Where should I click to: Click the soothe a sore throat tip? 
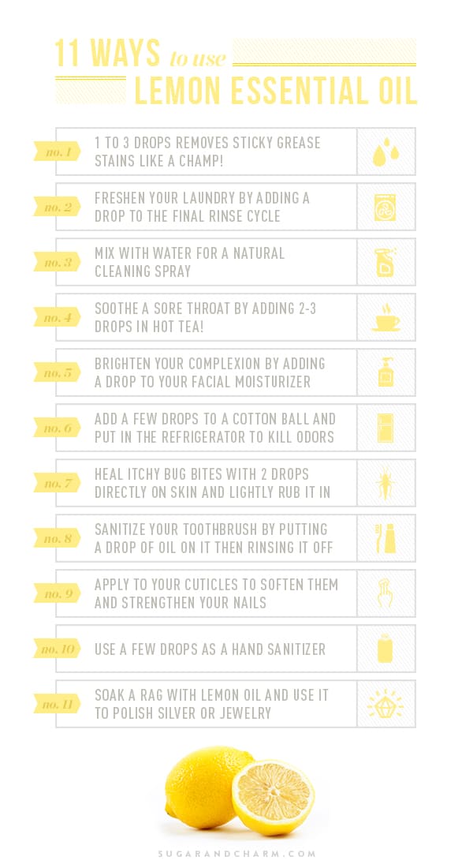click(205, 317)
